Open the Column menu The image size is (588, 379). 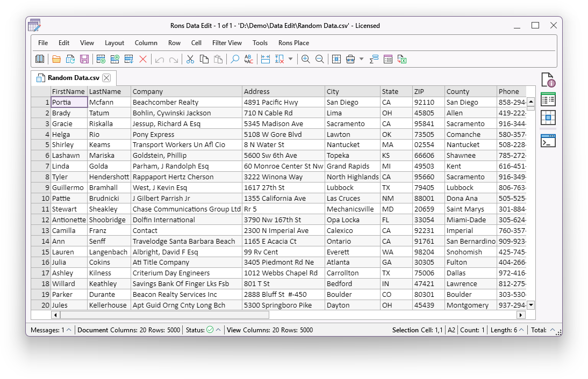(x=146, y=43)
